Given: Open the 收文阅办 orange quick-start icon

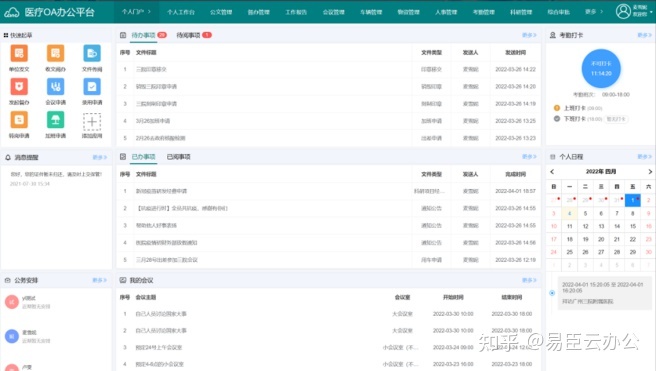Looking at the screenshot, I should [55, 54].
